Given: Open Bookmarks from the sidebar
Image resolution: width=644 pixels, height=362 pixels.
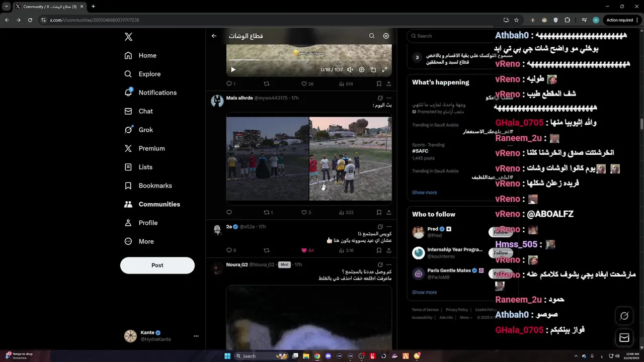Looking at the screenshot, I should pyautogui.click(x=148, y=186).
